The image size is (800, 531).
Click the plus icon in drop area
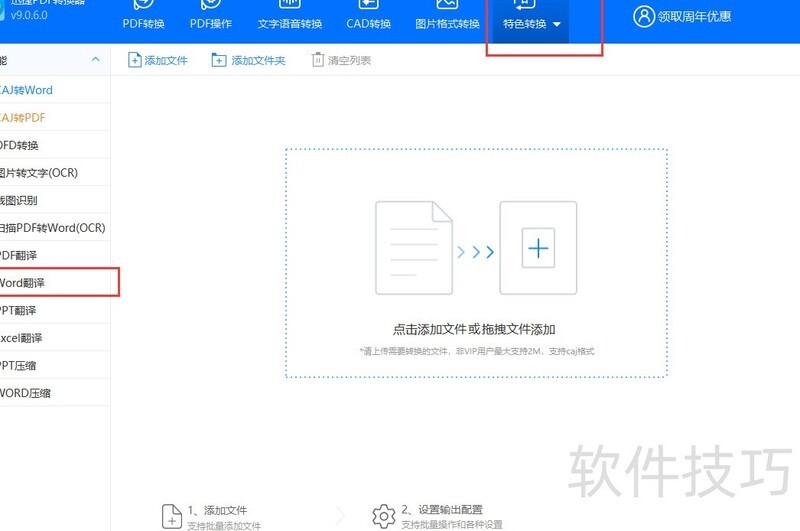pos(538,248)
